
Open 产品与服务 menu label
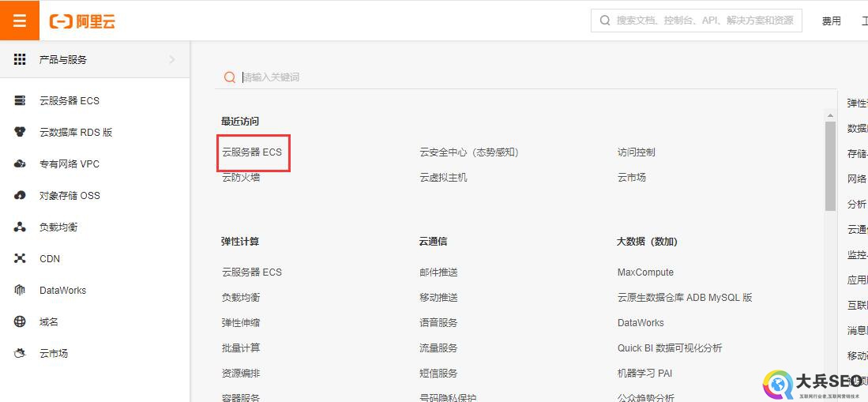(63, 59)
